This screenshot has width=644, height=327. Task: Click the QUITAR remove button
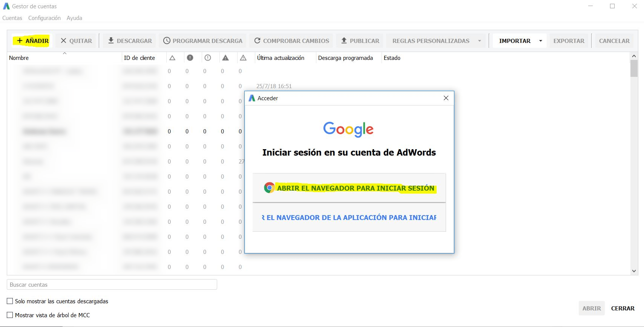(76, 41)
